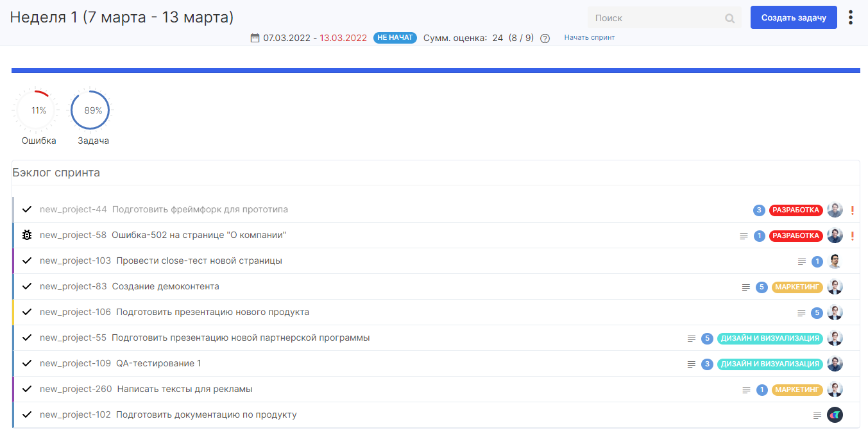868x435 pixels.
Task: Click the checkmark icon of new_project-83
Action: click(x=27, y=286)
